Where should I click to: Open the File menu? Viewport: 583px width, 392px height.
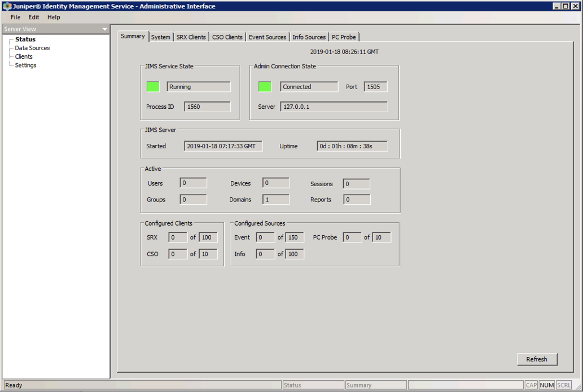click(15, 17)
